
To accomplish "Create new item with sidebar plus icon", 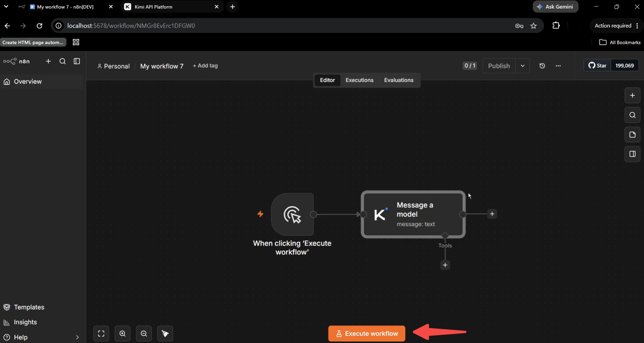I will point(48,61).
